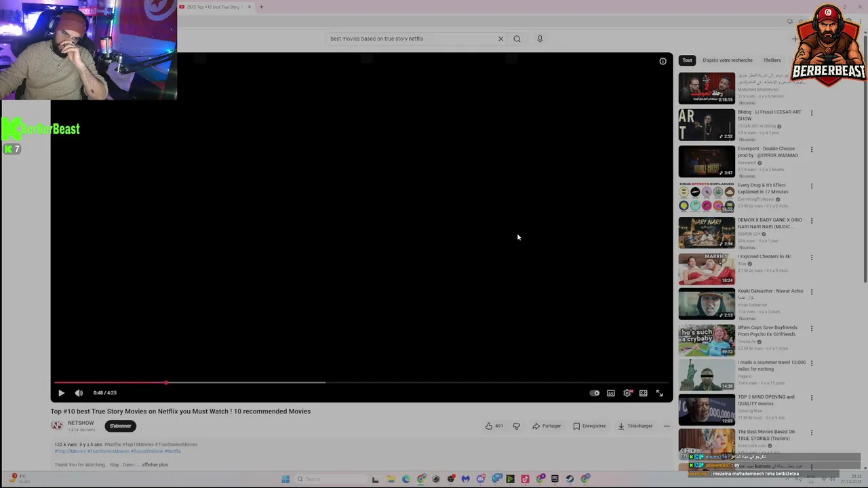This screenshot has height=488, width=868.
Task: Click the Télécharger download button
Action: pyautogui.click(x=635, y=426)
